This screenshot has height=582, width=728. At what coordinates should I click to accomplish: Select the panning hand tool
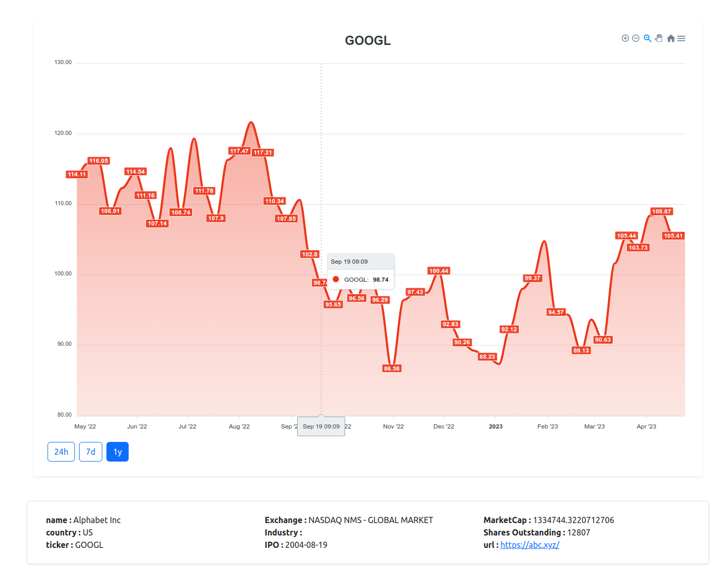click(659, 38)
